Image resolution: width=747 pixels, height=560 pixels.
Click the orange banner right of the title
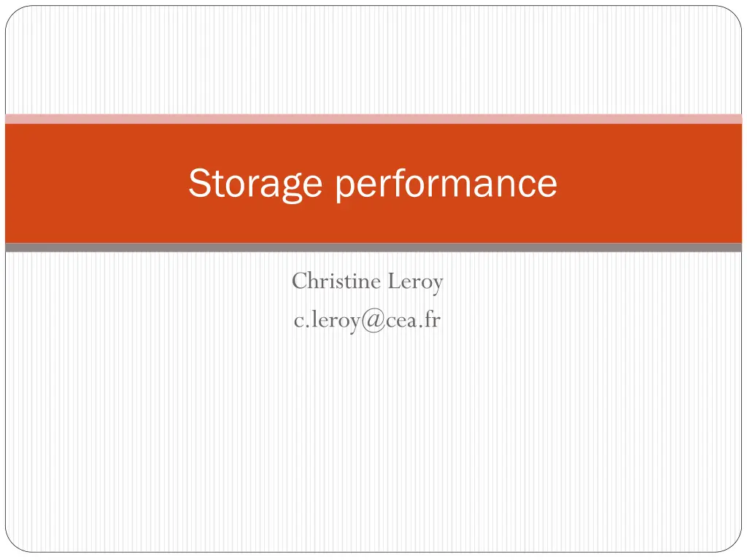click(649, 183)
